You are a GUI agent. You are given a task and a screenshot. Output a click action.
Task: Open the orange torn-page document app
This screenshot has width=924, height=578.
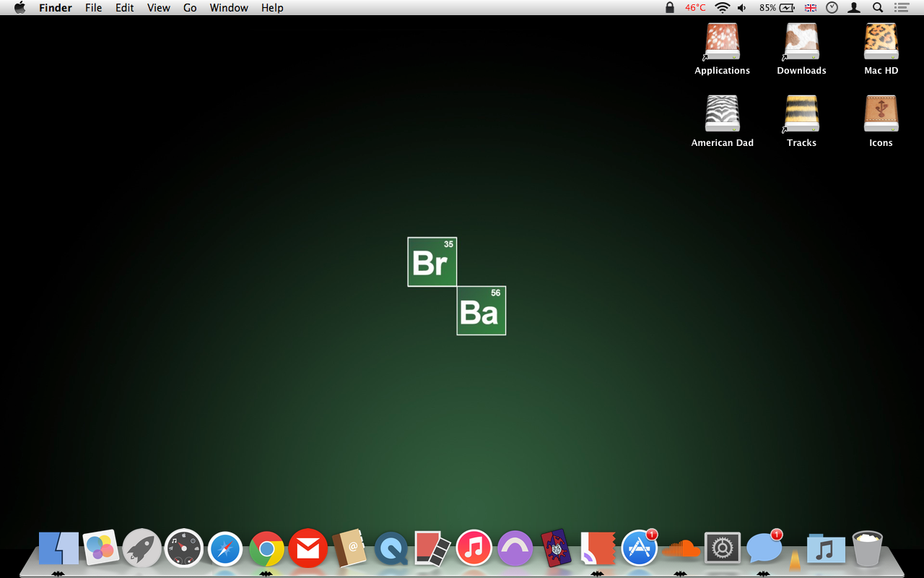point(598,548)
